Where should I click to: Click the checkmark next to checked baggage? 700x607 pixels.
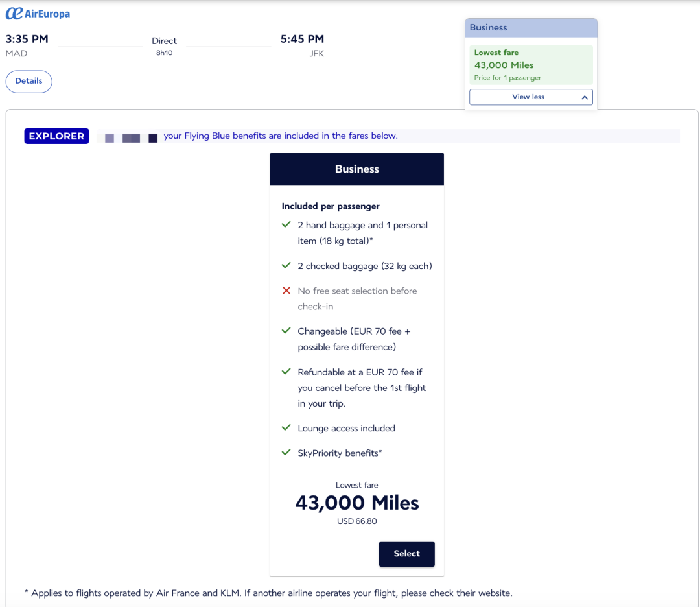click(x=286, y=265)
